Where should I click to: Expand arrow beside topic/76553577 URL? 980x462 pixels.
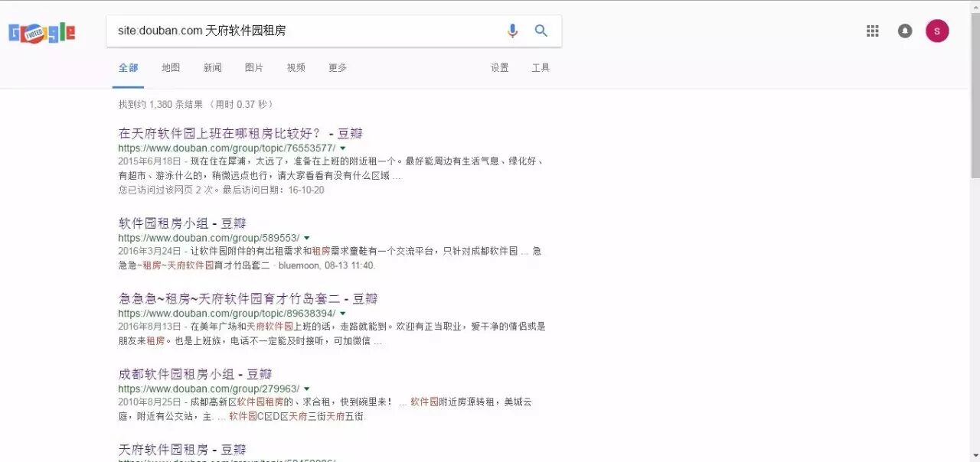(x=342, y=148)
